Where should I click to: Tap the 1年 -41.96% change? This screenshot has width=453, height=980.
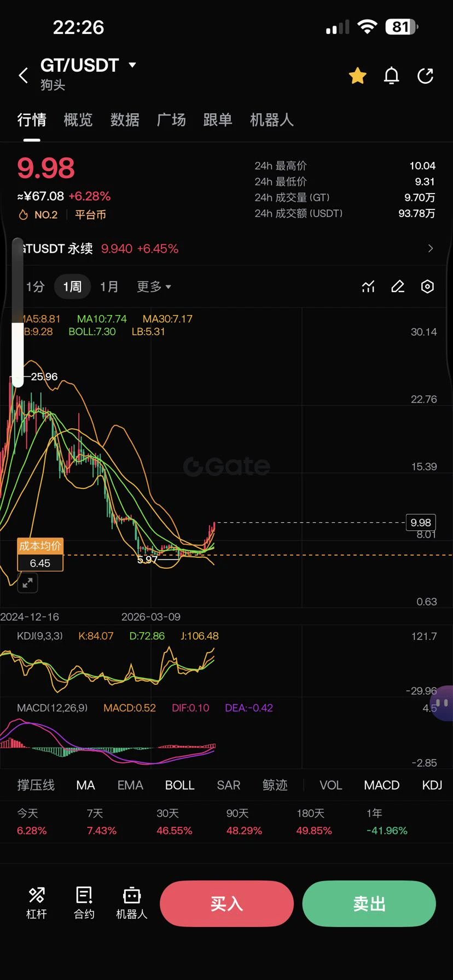tap(387, 822)
